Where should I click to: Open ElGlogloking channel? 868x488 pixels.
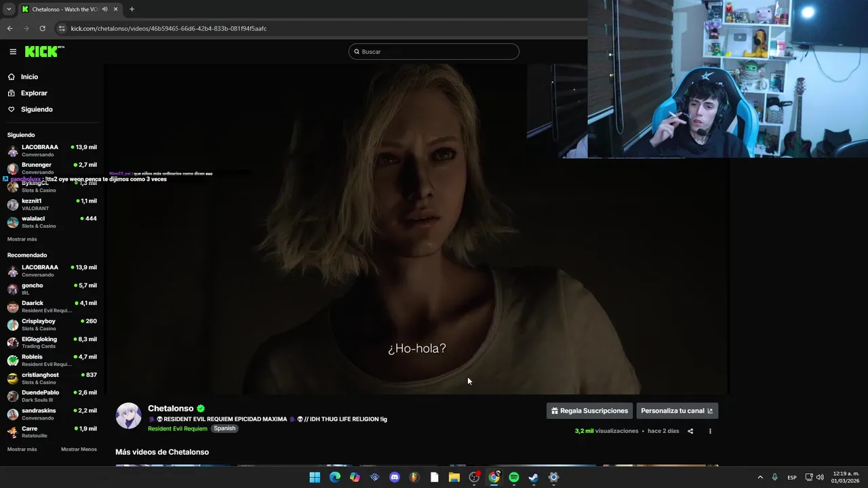[52, 342]
